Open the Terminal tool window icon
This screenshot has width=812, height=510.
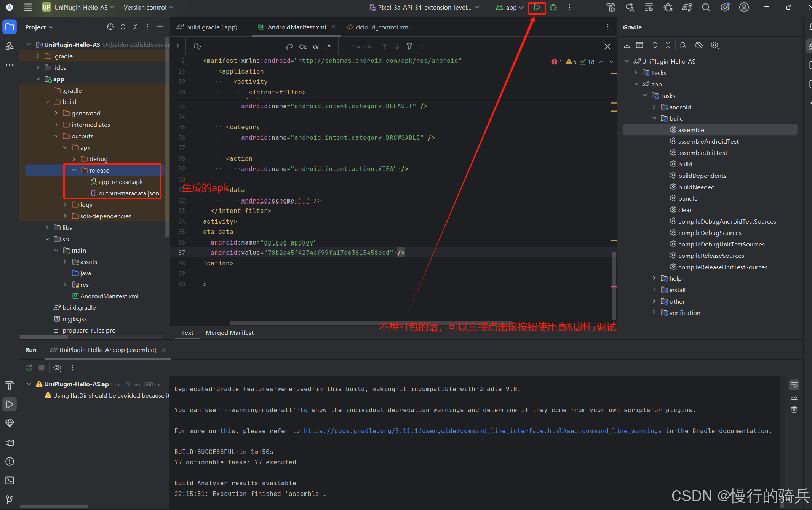tap(10, 480)
